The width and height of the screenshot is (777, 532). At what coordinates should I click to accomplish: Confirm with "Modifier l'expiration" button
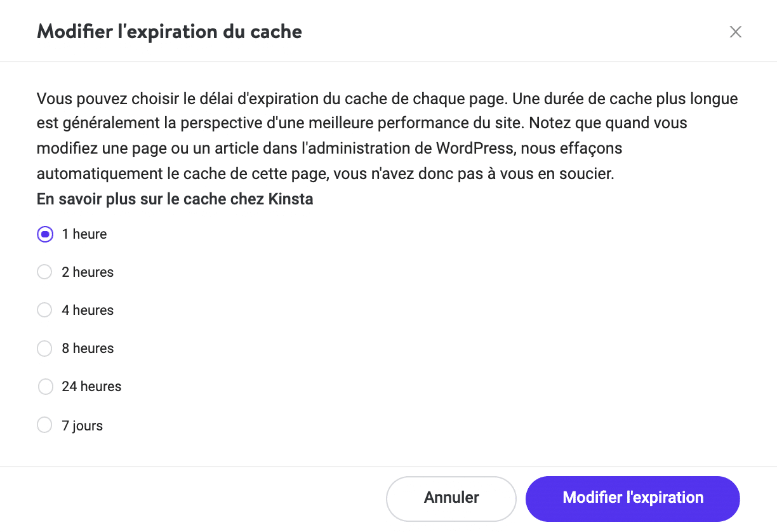[632, 498]
